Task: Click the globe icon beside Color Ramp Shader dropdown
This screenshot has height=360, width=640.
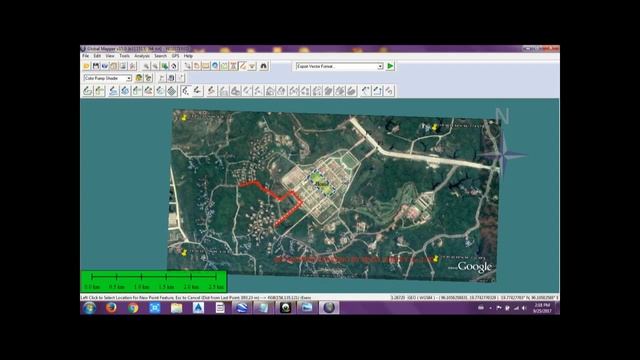Action: (139, 78)
